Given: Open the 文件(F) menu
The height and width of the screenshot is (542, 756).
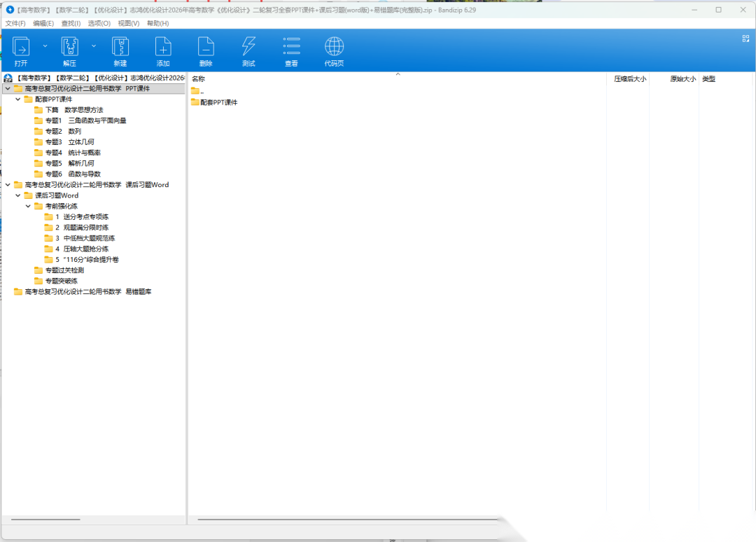Looking at the screenshot, I should pyautogui.click(x=15, y=23).
